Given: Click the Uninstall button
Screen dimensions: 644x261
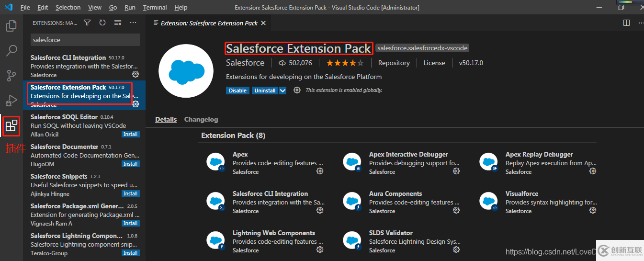Looking at the screenshot, I should click(x=265, y=91).
